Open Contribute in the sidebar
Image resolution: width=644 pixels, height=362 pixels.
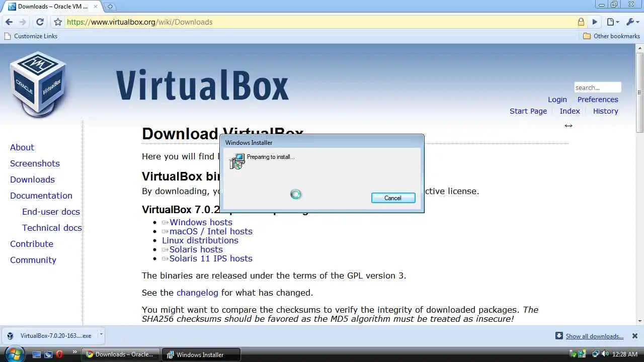click(32, 244)
